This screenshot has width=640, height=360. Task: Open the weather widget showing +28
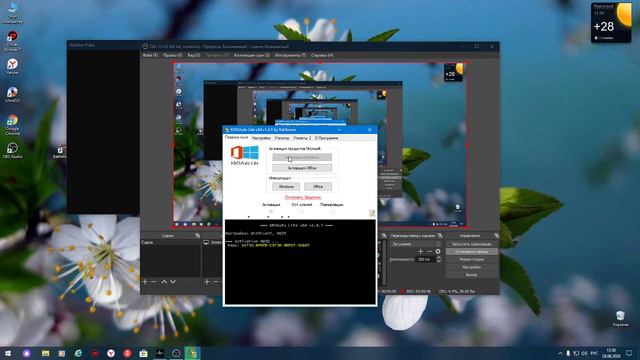tap(611, 22)
